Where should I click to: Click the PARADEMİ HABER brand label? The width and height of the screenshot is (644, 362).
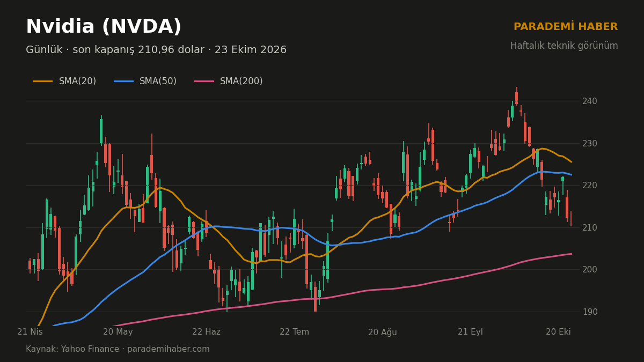click(566, 26)
